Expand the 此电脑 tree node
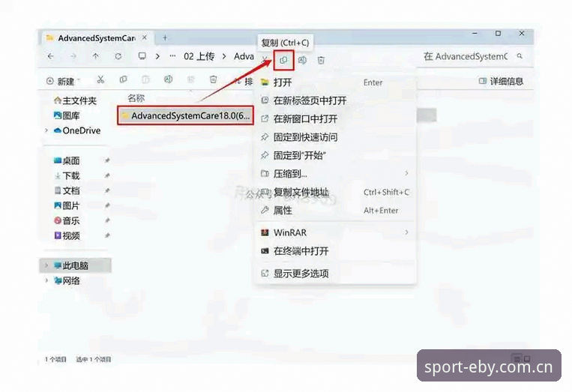The image size is (572, 392). [x=46, y=265]
